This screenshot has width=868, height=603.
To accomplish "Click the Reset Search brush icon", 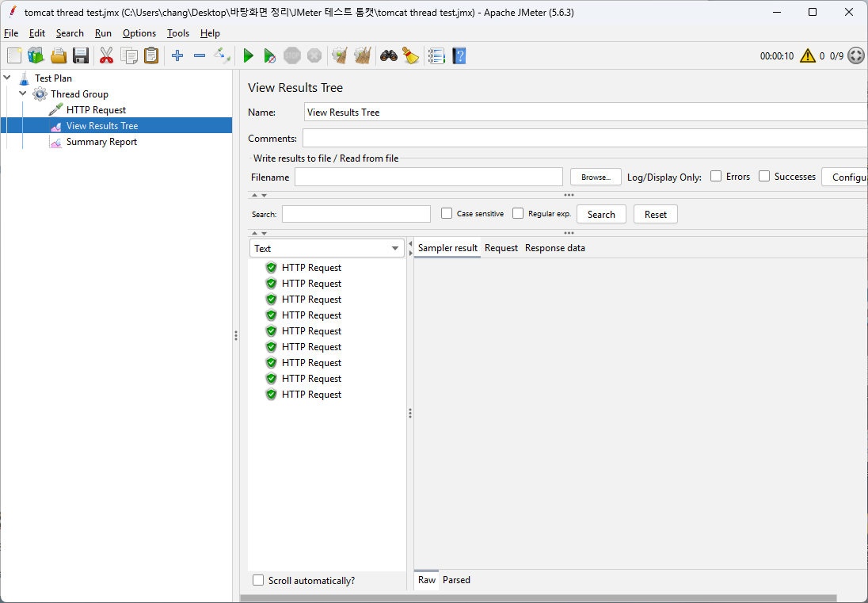I will tap(411, 55).
